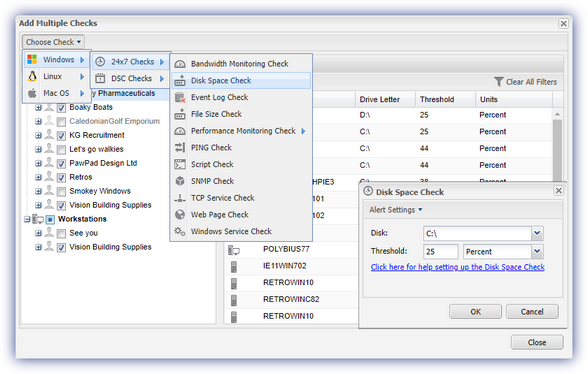This screenshot has width=588, height=374.
Task: Open the DSC Checks submenu
Action: pos(131,78)
